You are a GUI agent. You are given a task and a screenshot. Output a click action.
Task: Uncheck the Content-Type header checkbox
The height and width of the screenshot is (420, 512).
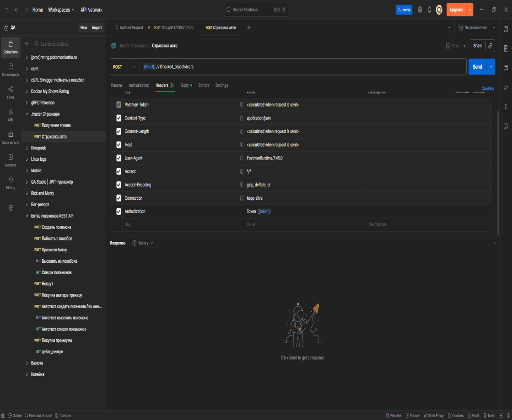coord(119,118)
